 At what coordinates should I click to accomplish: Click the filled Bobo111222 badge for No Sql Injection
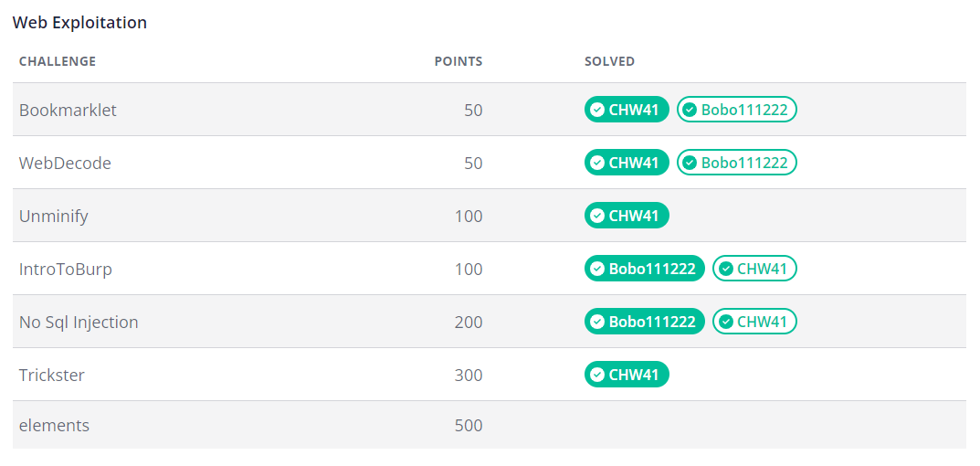tap(645, 322)
